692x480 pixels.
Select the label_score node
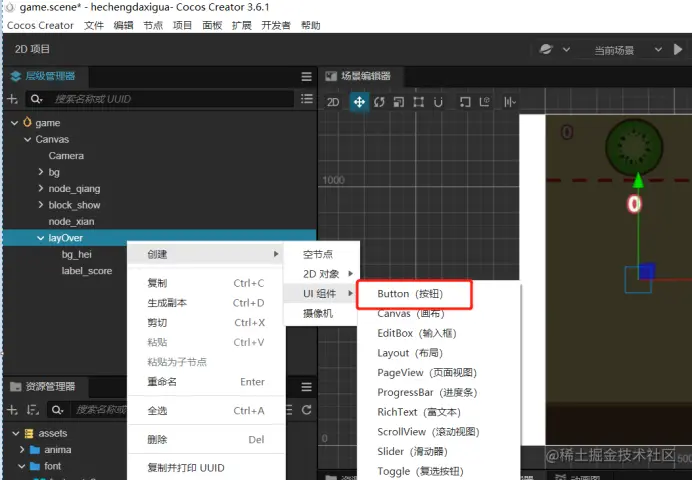[87, 271]
